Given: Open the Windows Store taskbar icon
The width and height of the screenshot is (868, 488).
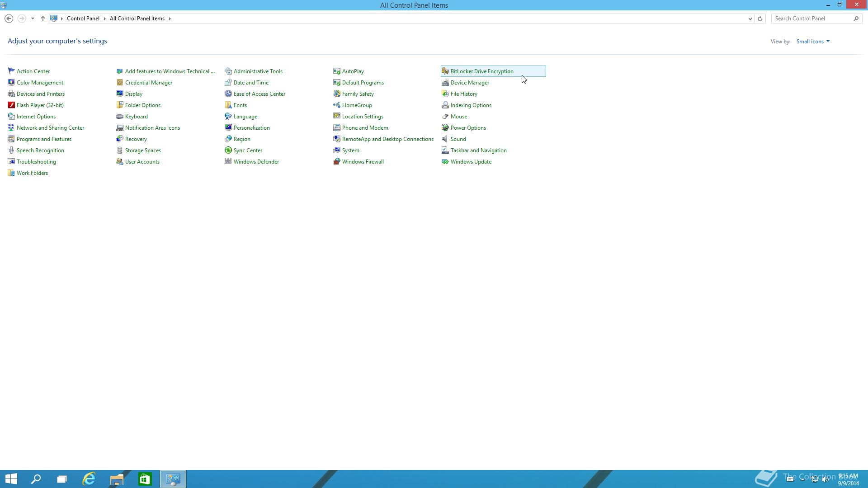Looking at the screenshot, I should (x=145, y=479).
